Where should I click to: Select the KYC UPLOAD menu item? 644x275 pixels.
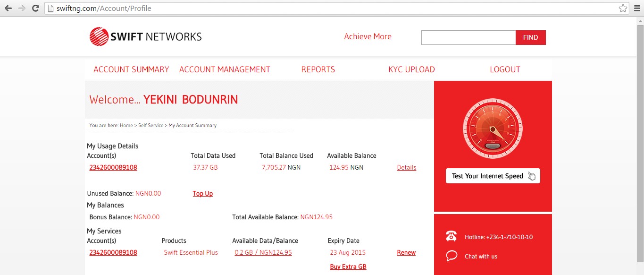(411, 69)
